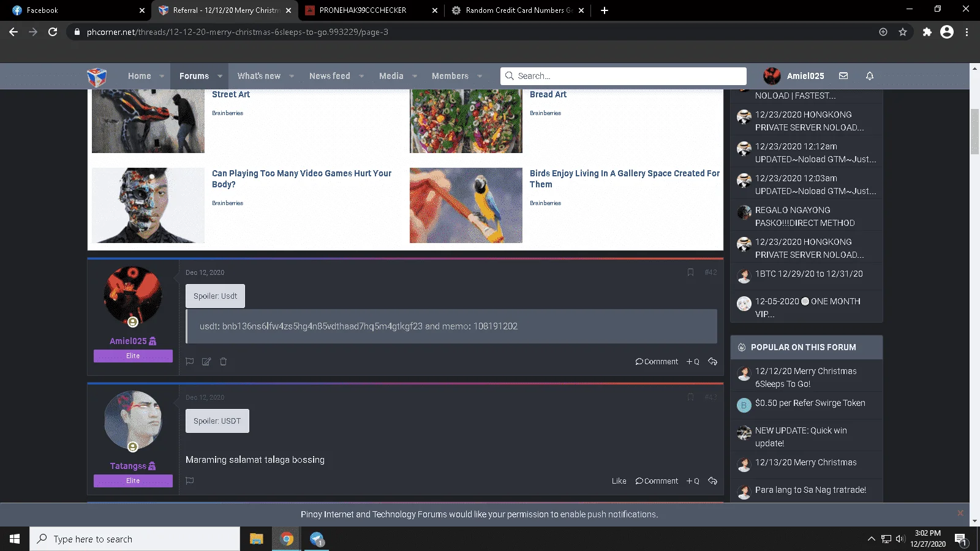Viewport: 980px width, 551px height.
Task: Close the PRONEHAK99CCCHECKER tab
Action: (435, 10)
